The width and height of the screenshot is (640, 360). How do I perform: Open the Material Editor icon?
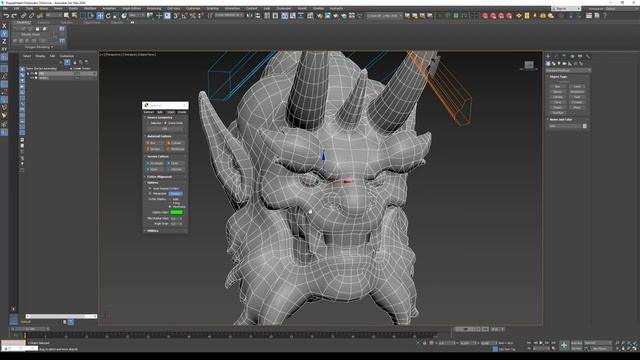tap(310, 16)
